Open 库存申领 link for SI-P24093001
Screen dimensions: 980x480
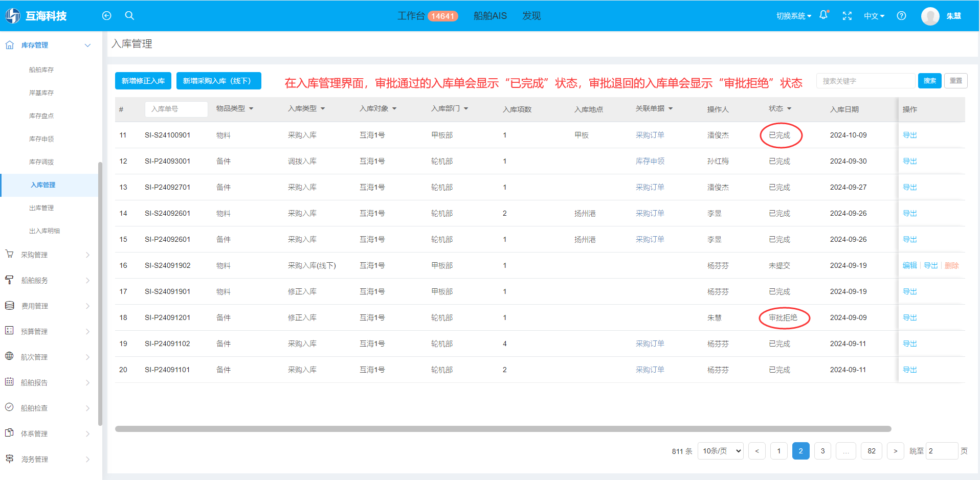pos(650,161)
